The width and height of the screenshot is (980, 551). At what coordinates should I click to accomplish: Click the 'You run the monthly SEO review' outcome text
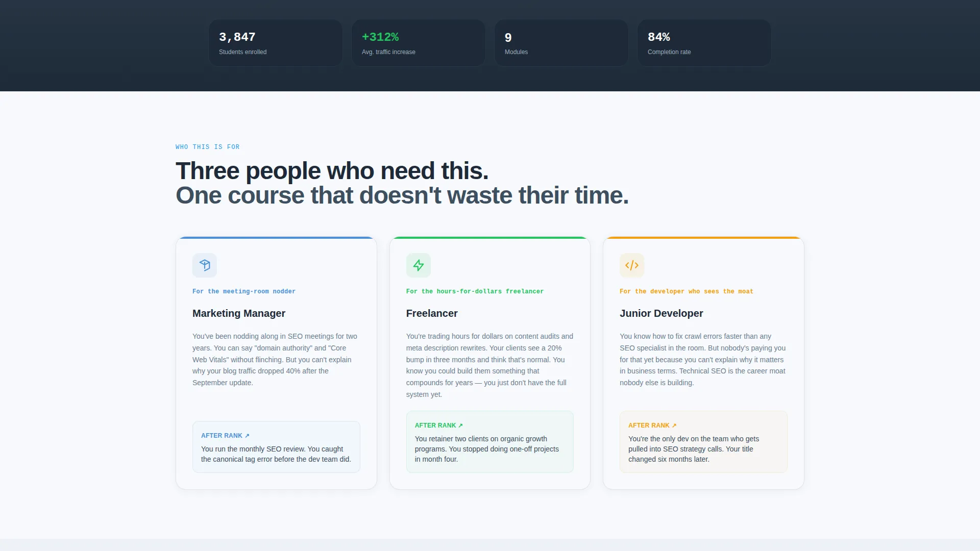[276, 454]
